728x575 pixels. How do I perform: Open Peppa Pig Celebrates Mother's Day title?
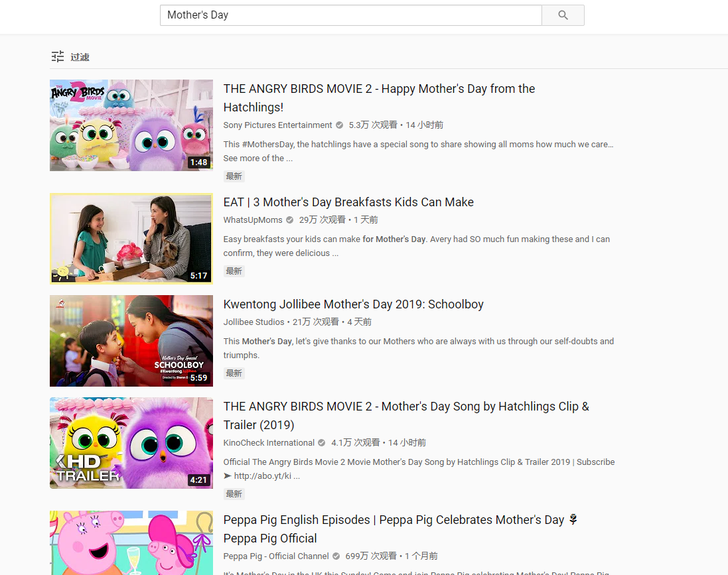[x=400, y=529]
